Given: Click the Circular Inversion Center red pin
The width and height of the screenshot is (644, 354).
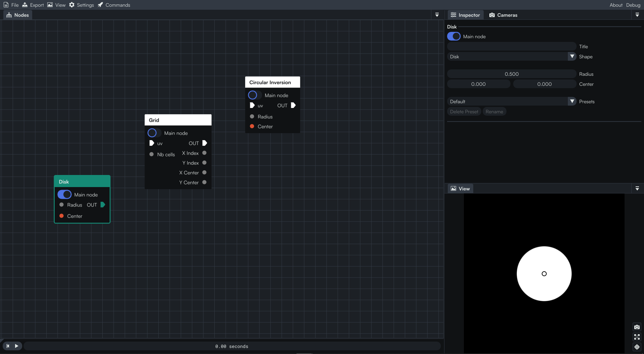Looking at the screenshot, I should point(252,126).
